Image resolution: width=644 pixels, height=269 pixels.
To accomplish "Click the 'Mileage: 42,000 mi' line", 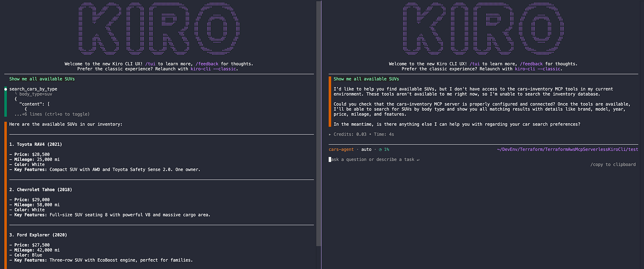I will (35, 250).
